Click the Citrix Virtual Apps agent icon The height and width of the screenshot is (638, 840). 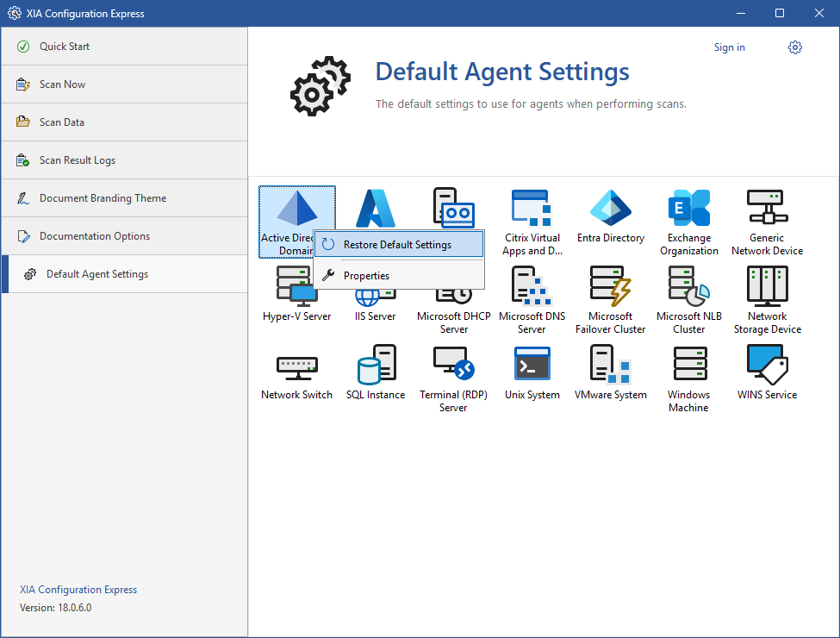tap(532, 209)
